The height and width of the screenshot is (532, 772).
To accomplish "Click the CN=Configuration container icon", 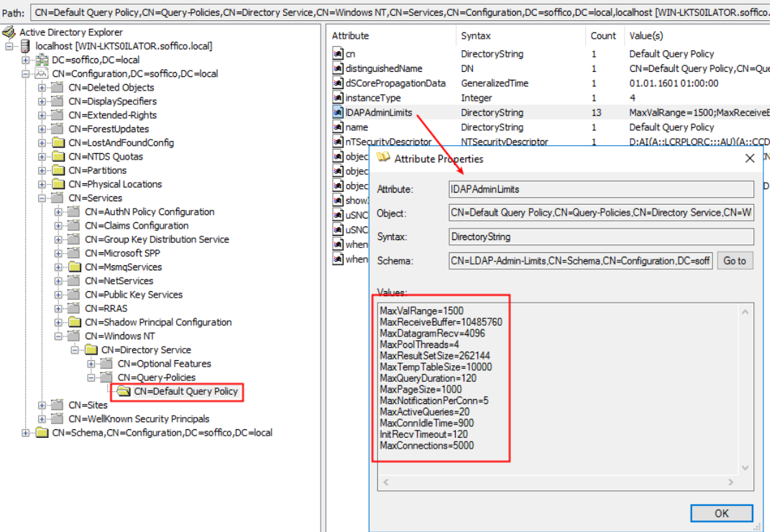I will pyautogui.click(x=42, y=74).
